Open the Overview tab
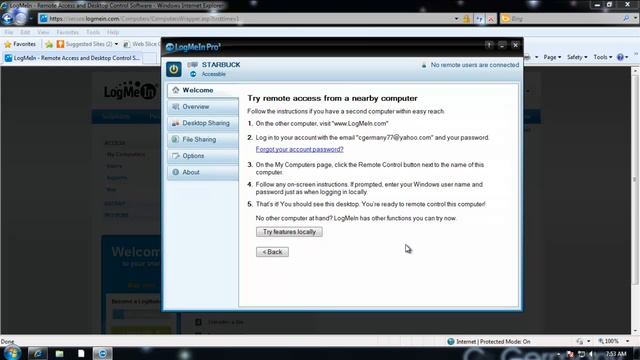Image resolution: width=640 pixels, height=360 pixels. pos(203,107)
